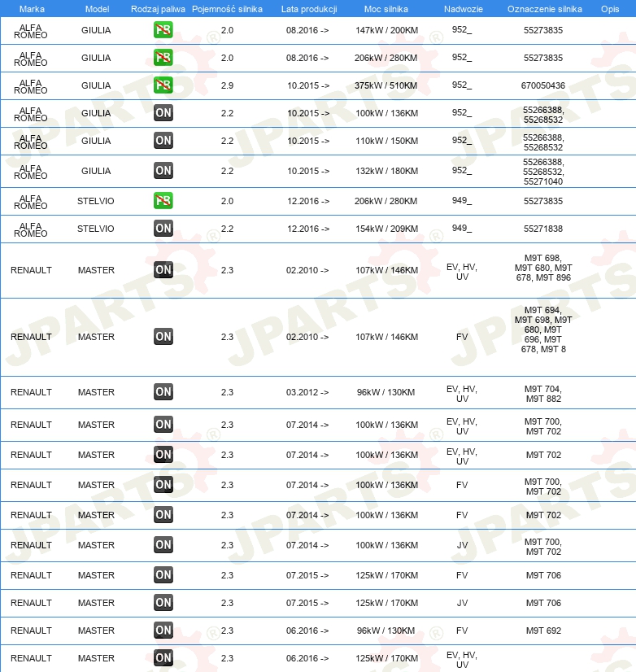
Task: Click the Rodzaj paliwa column header
Action: 158,9
